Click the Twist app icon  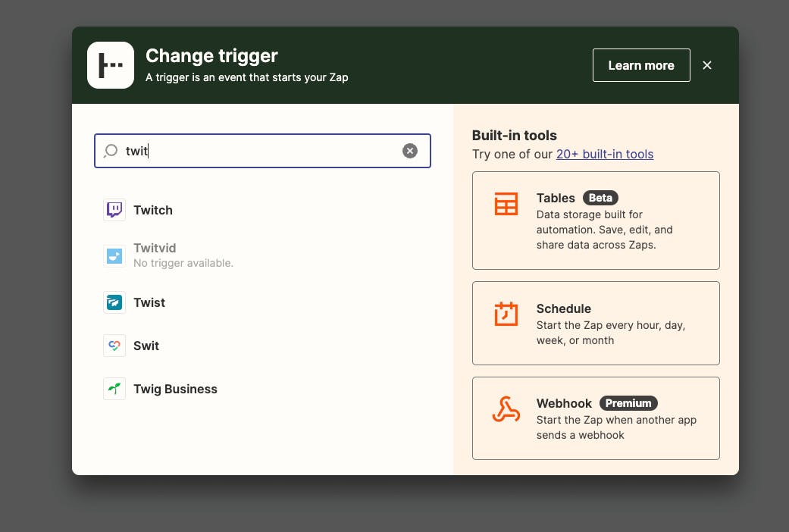click(x=114, y=302)
